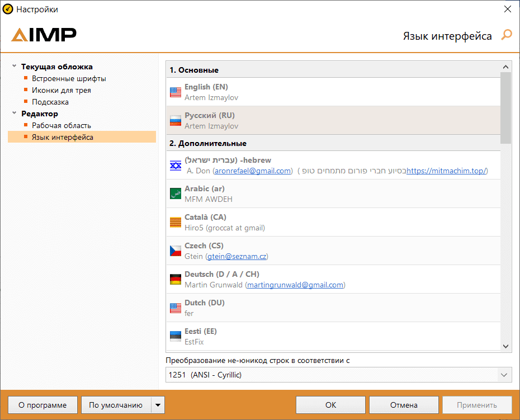This screenshot has width=520, height=420.
Task: Click the Czech flag icon
Action: tap(176, 251)
